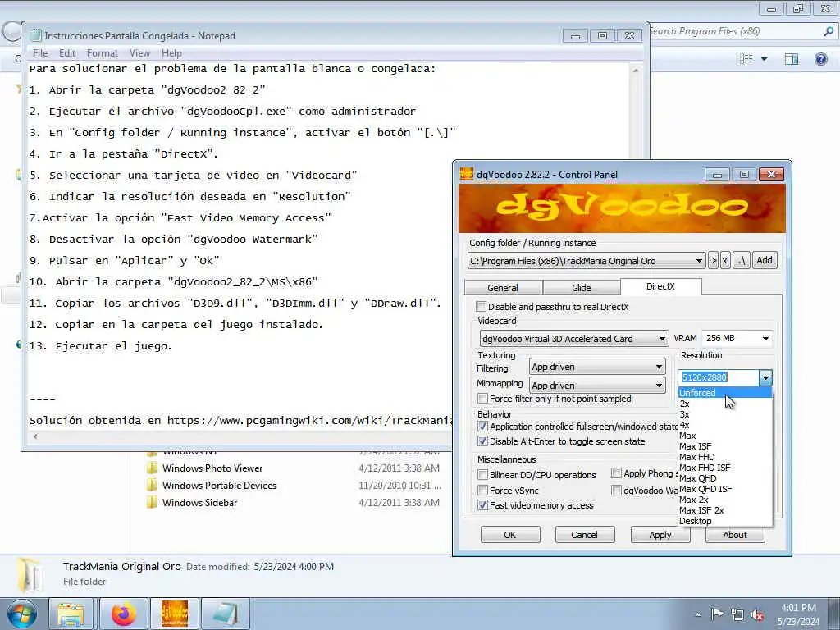Click Notepad's horizontal scrollbar left arrow
This screenshot has height=630, width=840.
35,436
